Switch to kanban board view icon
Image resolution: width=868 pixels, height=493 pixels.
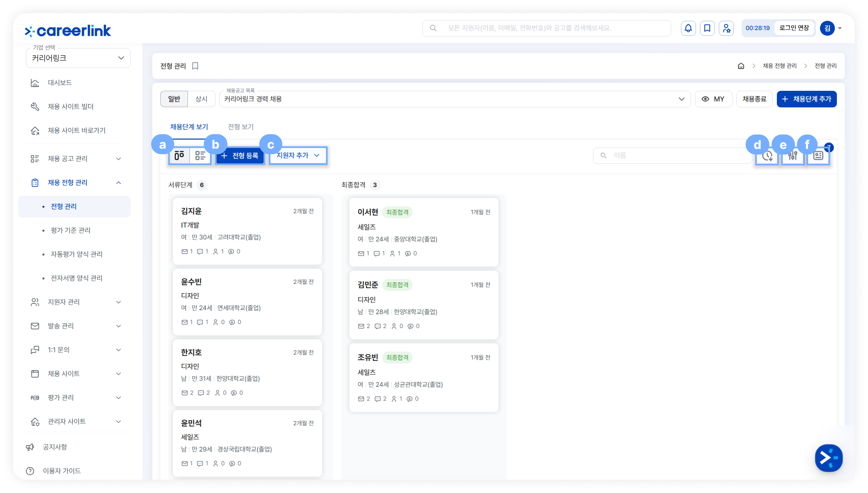pos(179,155)
